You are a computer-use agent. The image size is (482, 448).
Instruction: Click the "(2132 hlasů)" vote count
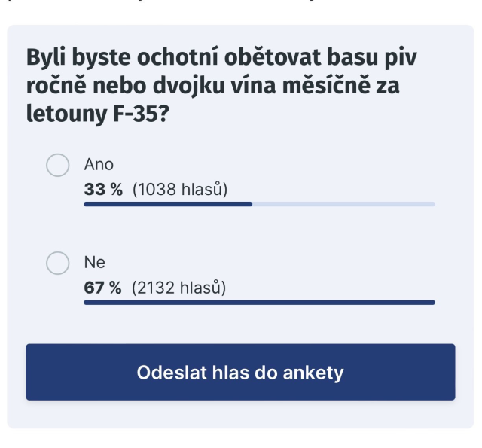(x=179, y=287)
